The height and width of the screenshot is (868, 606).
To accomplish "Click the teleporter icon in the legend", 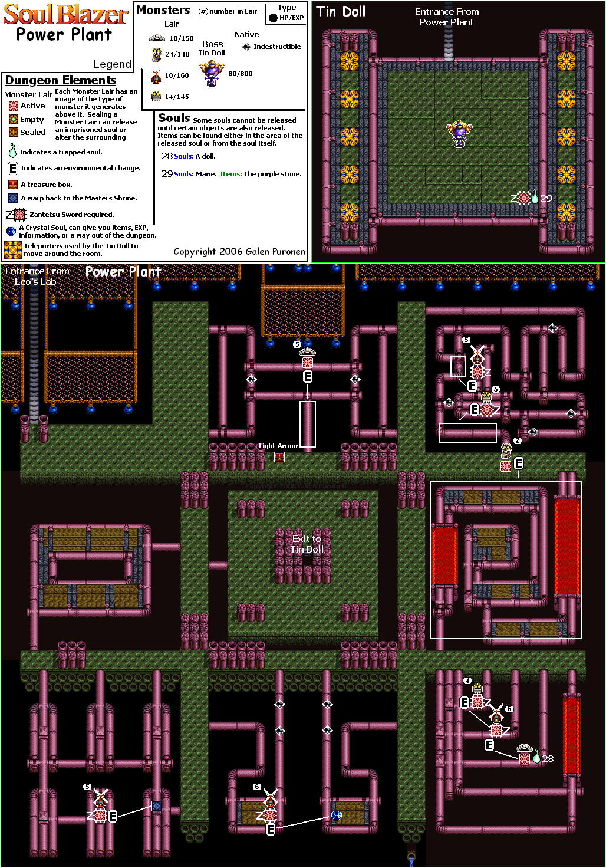I will 13,249.
